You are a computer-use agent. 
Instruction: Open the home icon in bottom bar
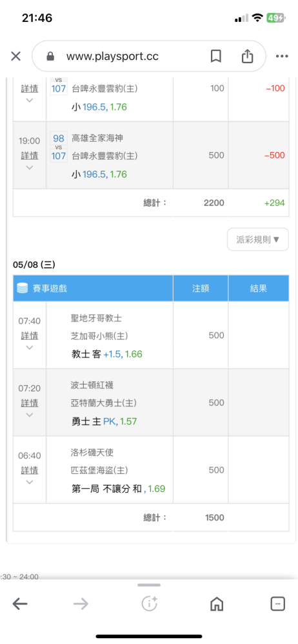click(x=217, y=603)
